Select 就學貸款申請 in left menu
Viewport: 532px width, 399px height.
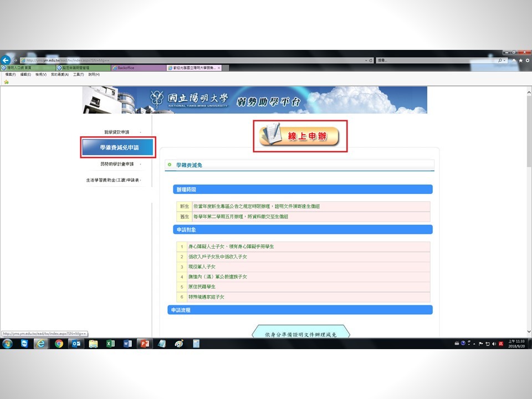(x=116, y=132)
